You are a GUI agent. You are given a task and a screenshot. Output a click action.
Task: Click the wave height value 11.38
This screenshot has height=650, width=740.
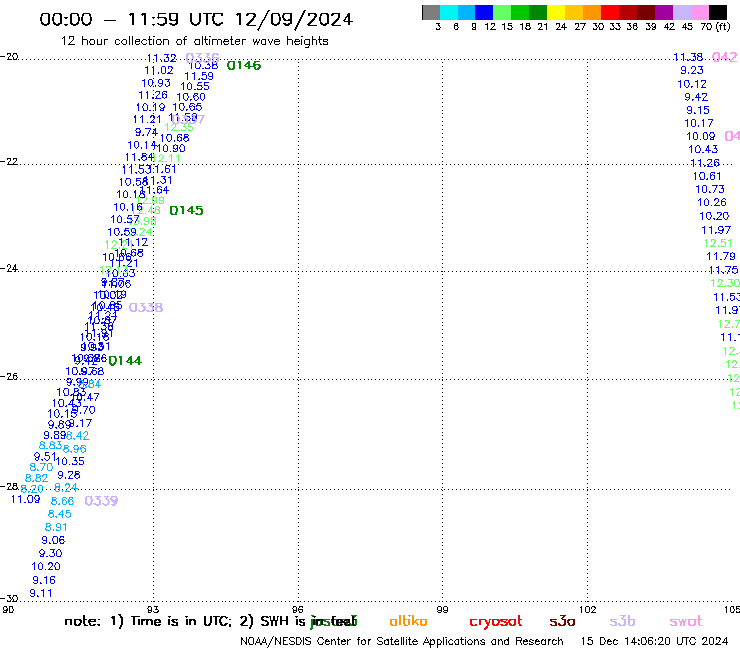point(688,58)
